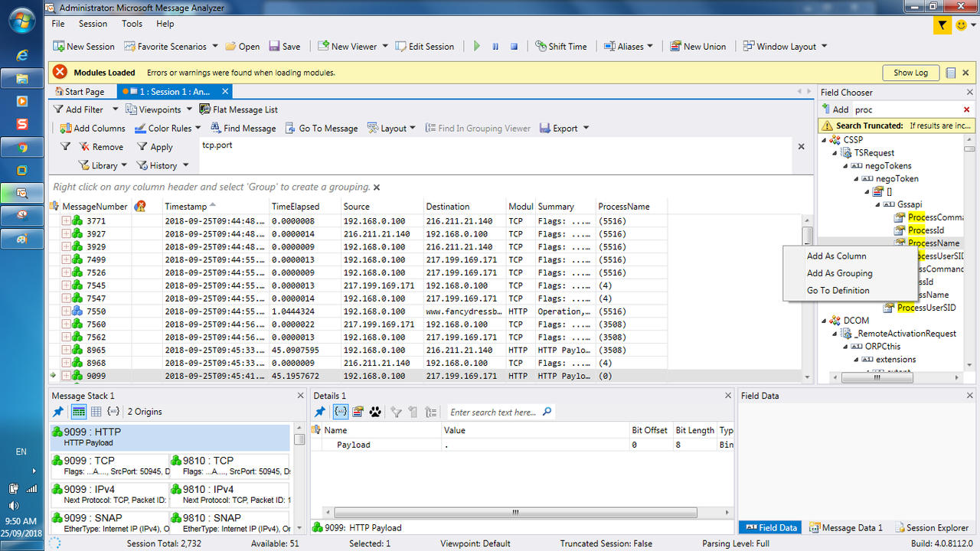Start session with the play button
The image size is (980, 551).
pos(477,47)
